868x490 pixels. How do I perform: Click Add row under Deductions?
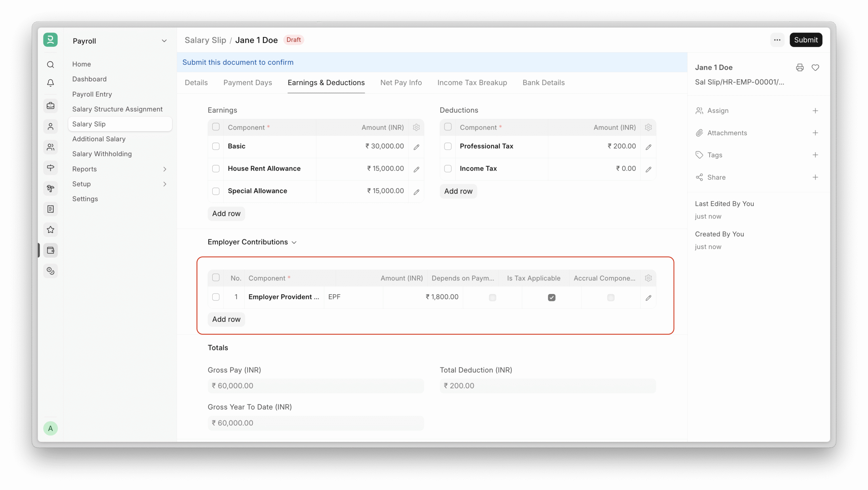tap(458, 191)
